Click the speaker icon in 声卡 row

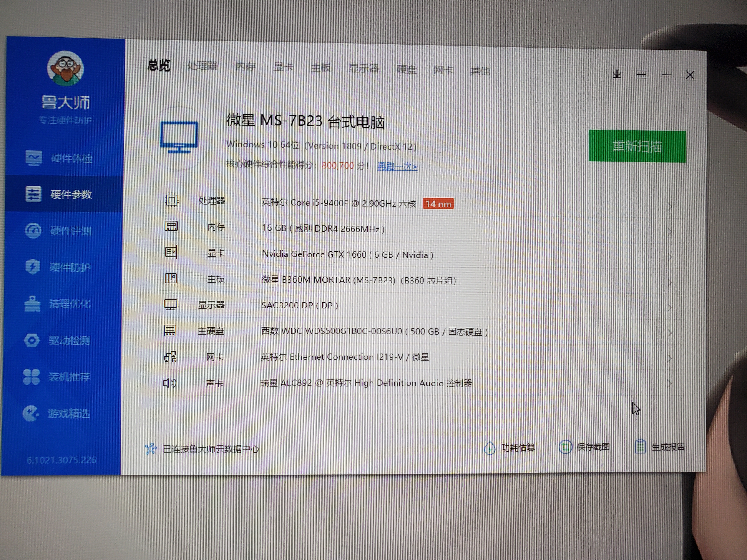170,383
